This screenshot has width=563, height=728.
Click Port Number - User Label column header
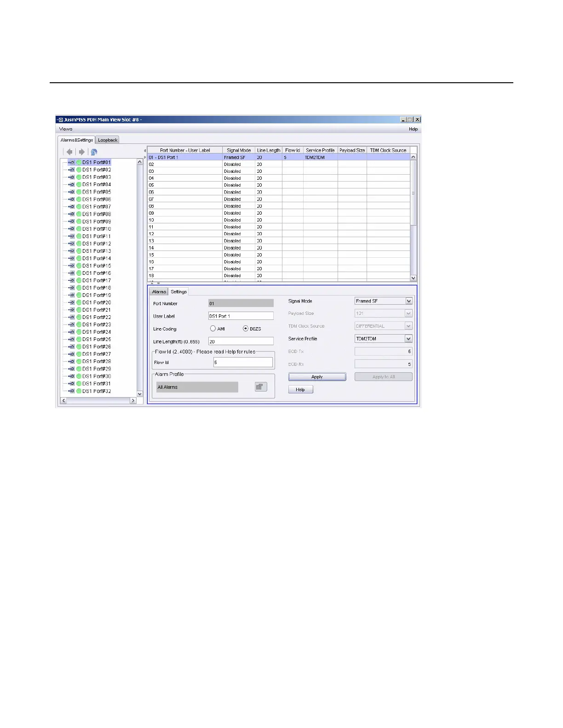pos(185,150)
